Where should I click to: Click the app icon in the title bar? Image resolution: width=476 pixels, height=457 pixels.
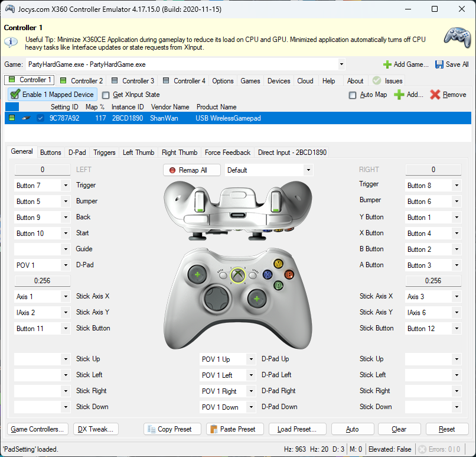coord(9,9)
